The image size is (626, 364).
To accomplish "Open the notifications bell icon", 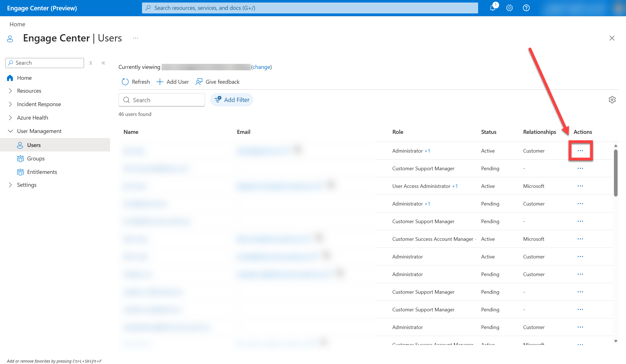I will 492,8.
